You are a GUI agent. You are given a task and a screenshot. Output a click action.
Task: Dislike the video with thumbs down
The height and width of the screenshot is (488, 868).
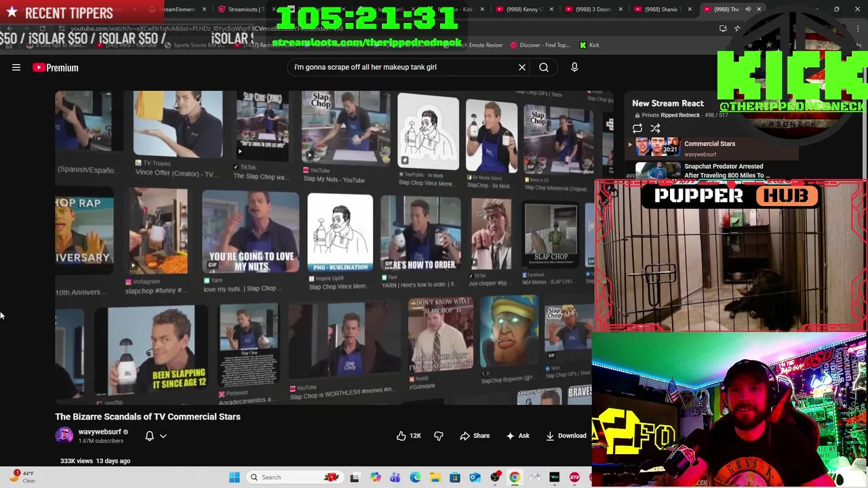[x=439, y=436]
